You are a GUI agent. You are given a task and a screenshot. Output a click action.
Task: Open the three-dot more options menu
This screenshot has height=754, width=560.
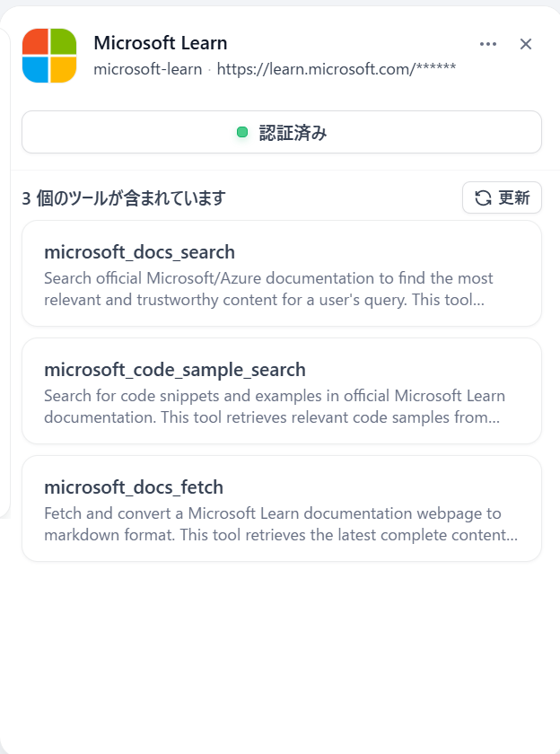[488, 44]
